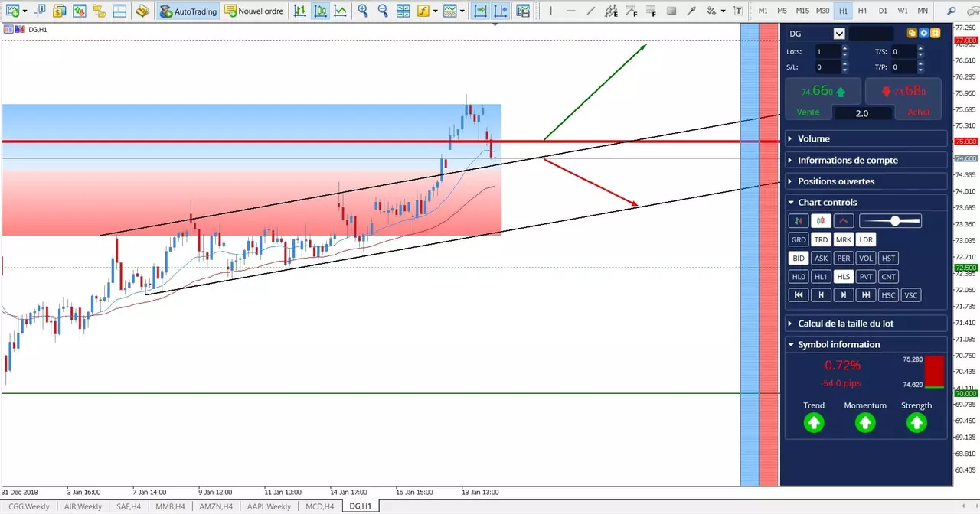Zoom out on the chart
980x514 pixels.
383,11
